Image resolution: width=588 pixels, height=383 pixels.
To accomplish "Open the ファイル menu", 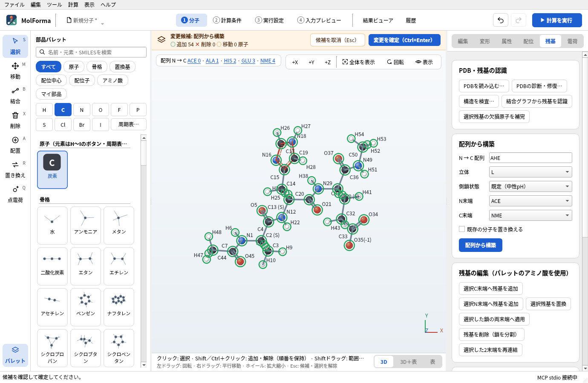I will click(14, 5).
